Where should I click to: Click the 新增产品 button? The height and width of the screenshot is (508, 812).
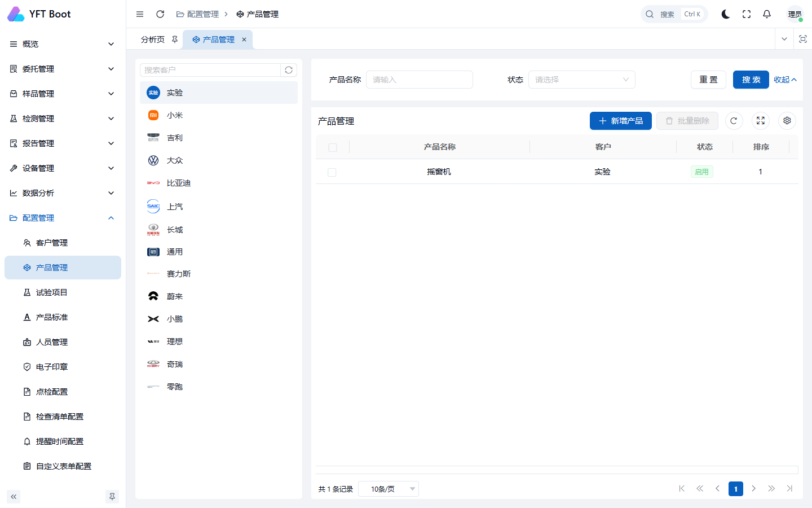(620, 121)
